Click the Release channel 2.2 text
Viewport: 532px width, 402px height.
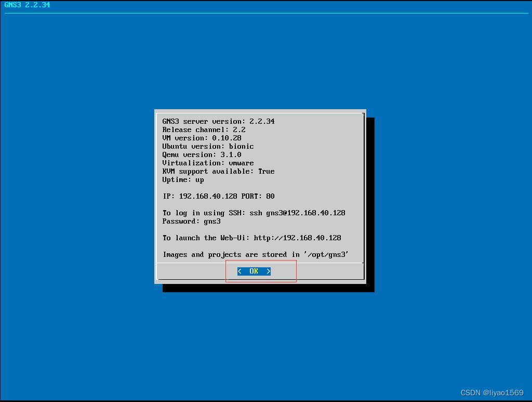204,129
